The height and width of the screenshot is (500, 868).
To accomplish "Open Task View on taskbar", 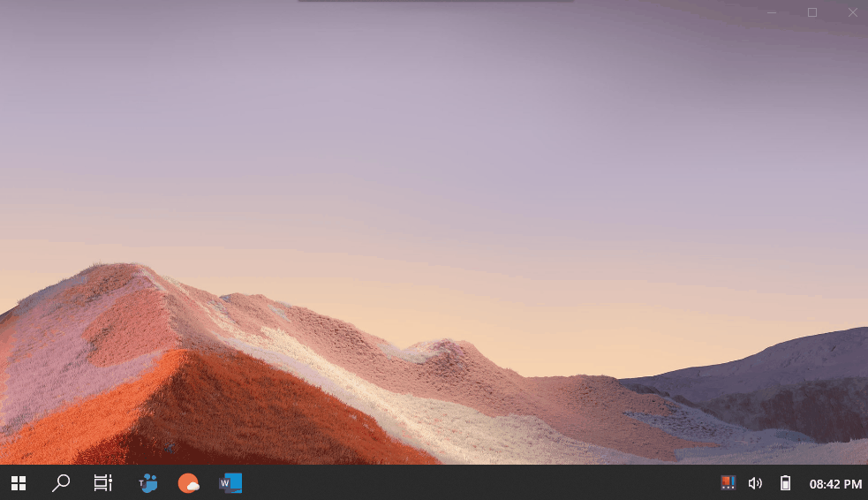I will tap(103, 483).
